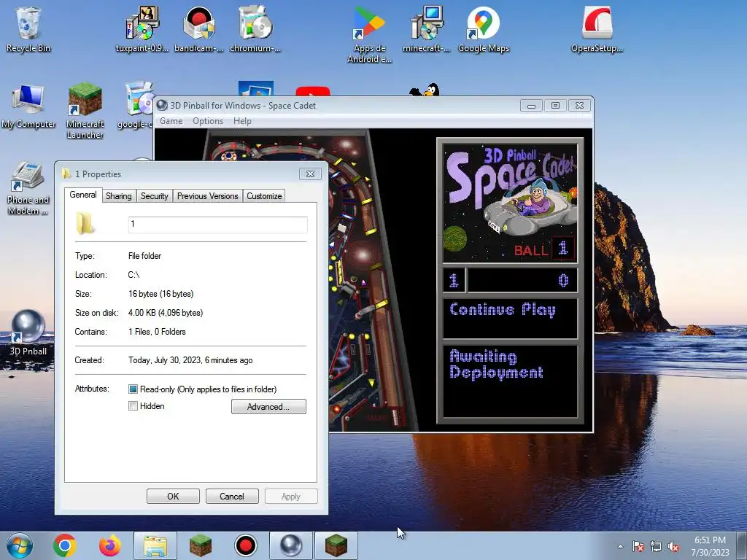Open Windows Explorer from the taskbar

[155, 545]
